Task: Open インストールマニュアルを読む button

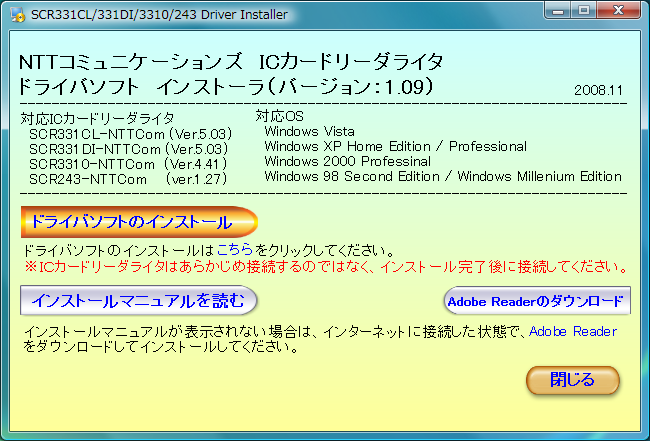Action: [x=138, y=300]
